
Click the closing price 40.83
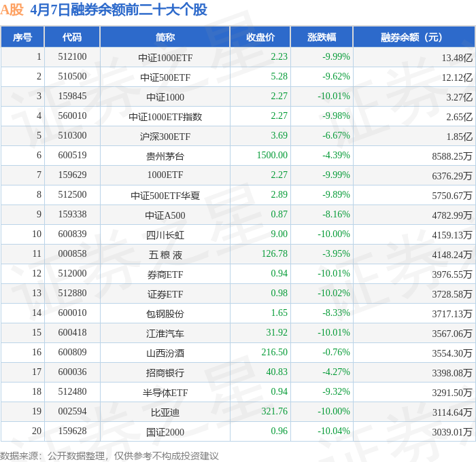pyautogui.click(x=277, y=372)
